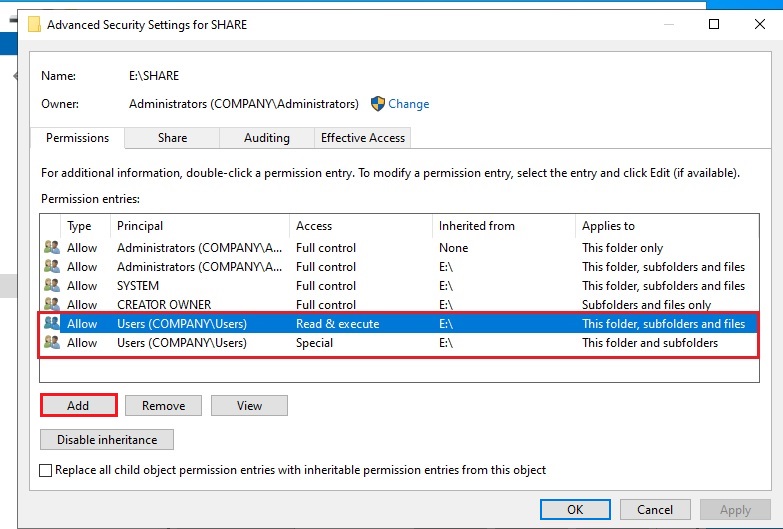Click user group icon of CREATOR OWNER entry
Image resolution: width=783 pixels, height=529 pixels.
[x=52, y=305]
